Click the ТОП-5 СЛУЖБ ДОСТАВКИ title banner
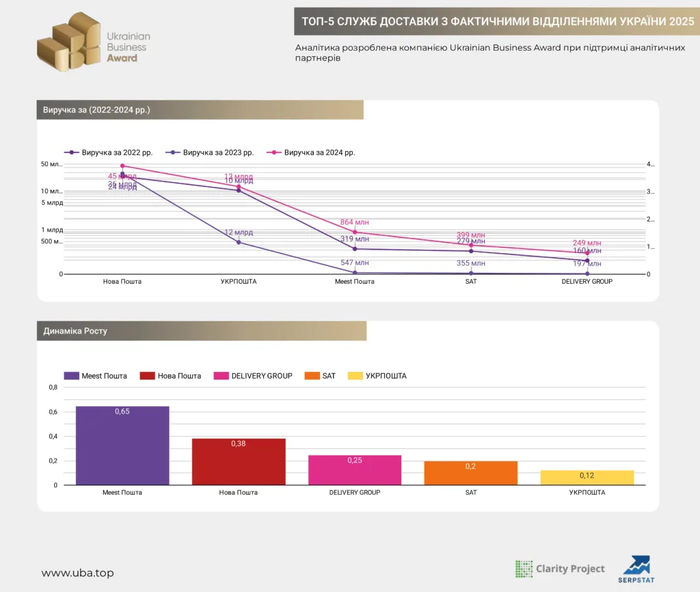Screen dimensions: 700x592 tap(497, 21)
